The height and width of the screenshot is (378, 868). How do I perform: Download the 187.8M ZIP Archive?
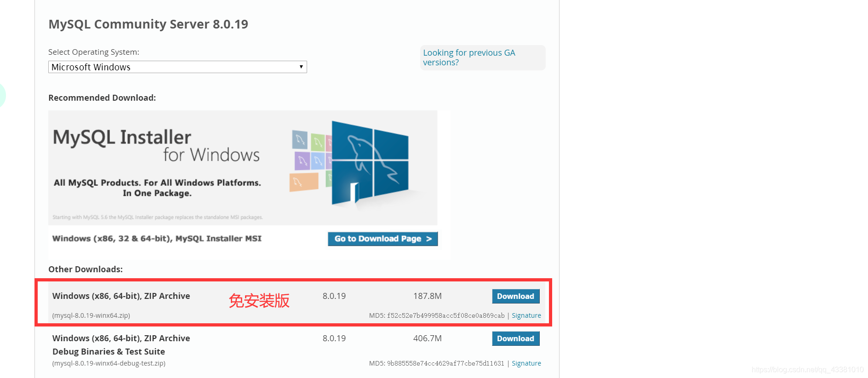(515, 296)
